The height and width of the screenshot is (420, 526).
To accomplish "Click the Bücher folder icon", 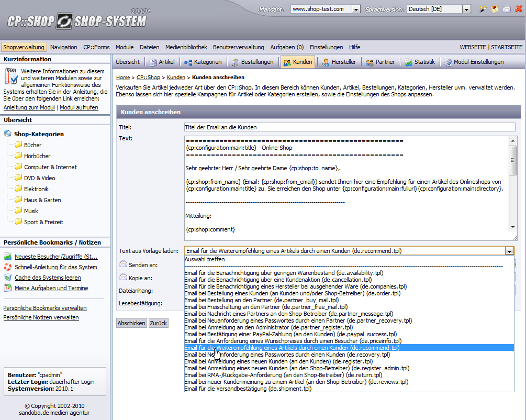I will pos(18,145).
